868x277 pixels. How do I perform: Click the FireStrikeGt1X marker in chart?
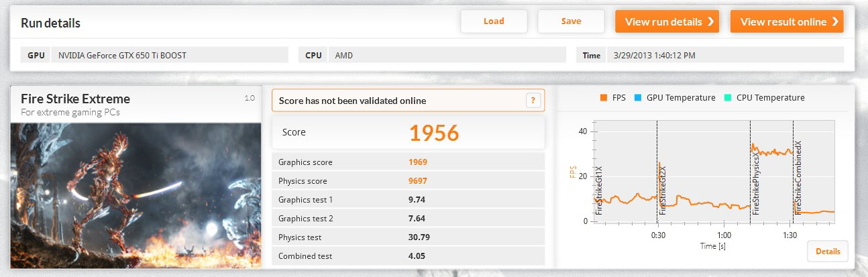click(x=599, y=190)
